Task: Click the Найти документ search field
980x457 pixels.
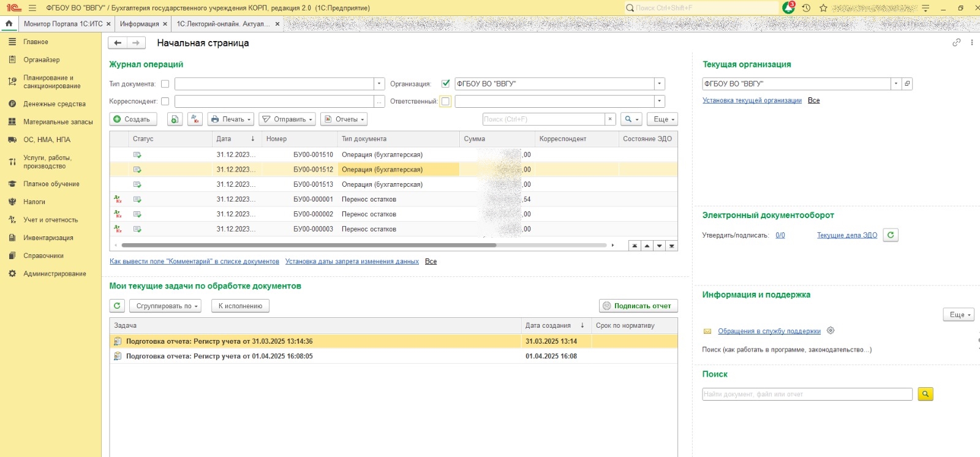Action: tap(807, 395)
